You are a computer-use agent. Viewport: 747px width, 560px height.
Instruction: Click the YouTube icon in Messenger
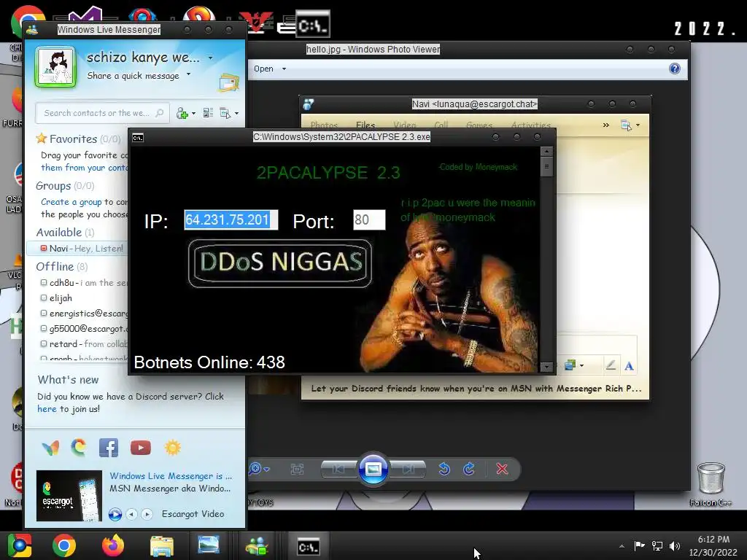point(141,448)
